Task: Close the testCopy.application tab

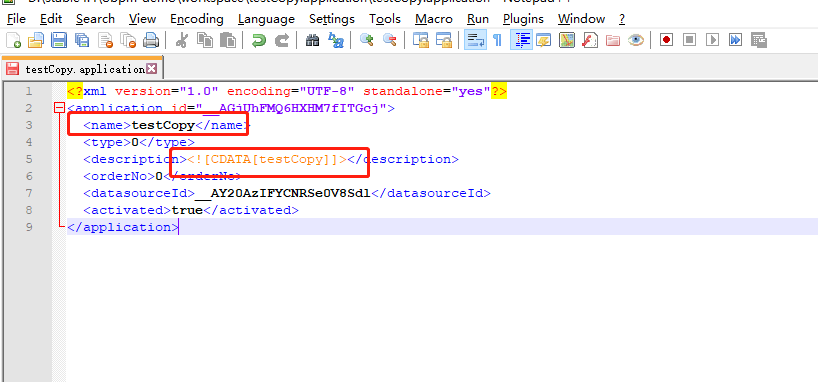Action: pyautogui.click(x=151, y=68)
